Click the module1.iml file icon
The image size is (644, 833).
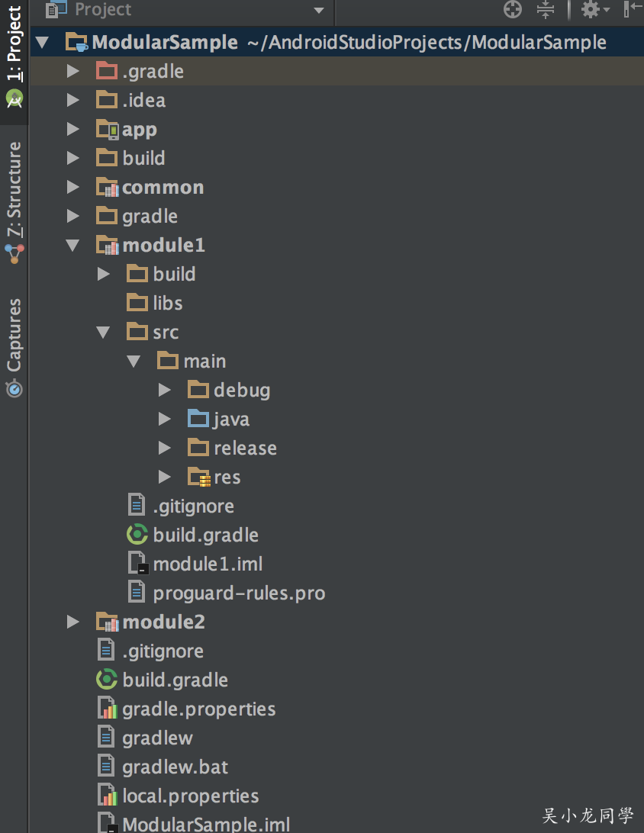pos(137,563)
